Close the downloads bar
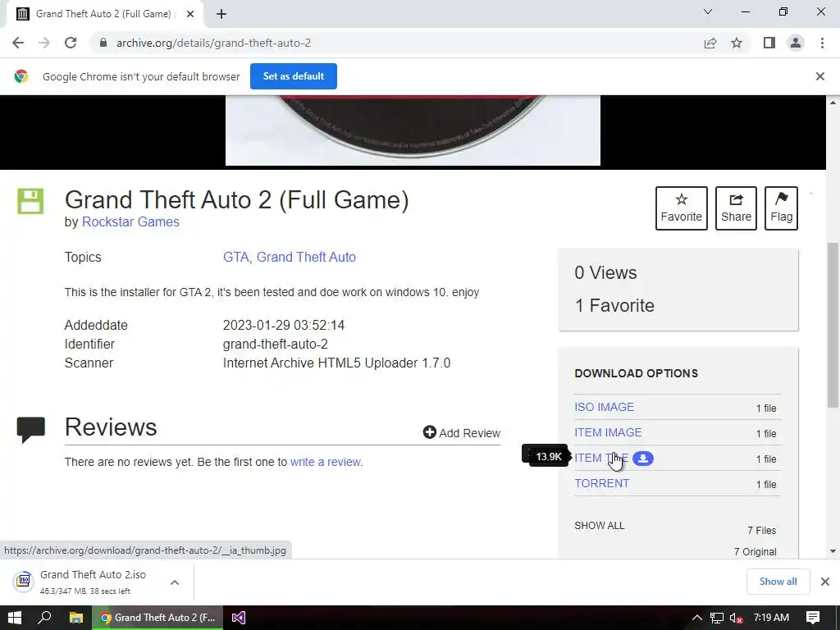Image resolution: width=840 pixels, height=630 pixels. (x=825, y=582)
